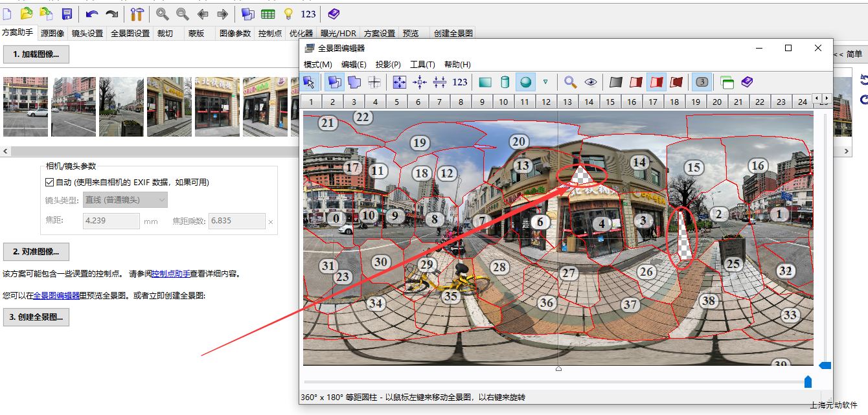Toggle the auto EXIF data checkbox
The image size is (868, 415).
tap(50, 183)
